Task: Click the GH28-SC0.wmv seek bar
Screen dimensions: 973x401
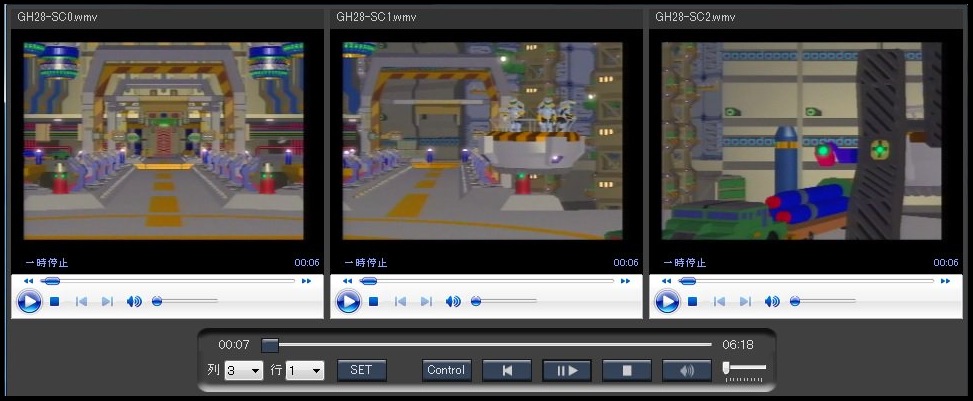Action: pyautogui.click(x=168, y=281)
